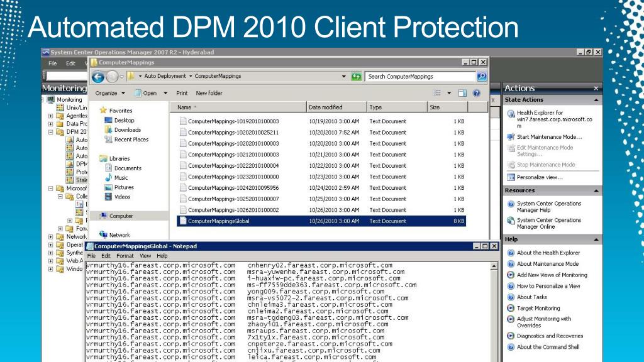Click Start Maintenance Mode icon
The height and width of the screenshot is (362, 644).
[x=511, y=136]
